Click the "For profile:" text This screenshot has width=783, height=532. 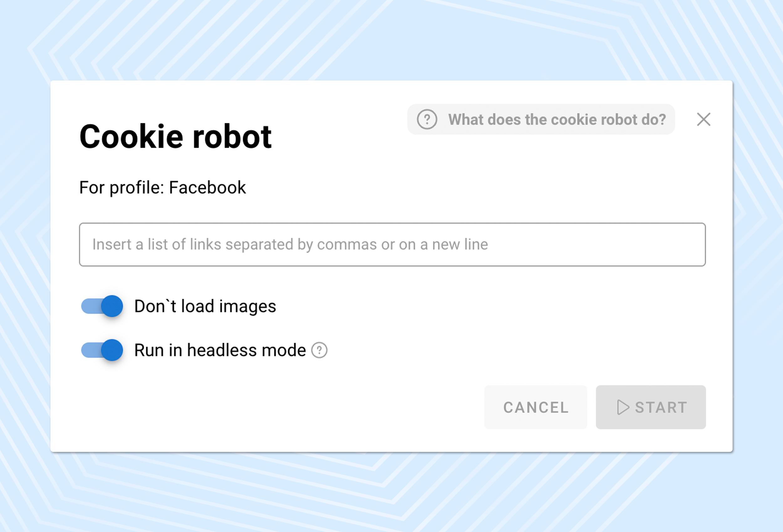(x=122, y=187)
